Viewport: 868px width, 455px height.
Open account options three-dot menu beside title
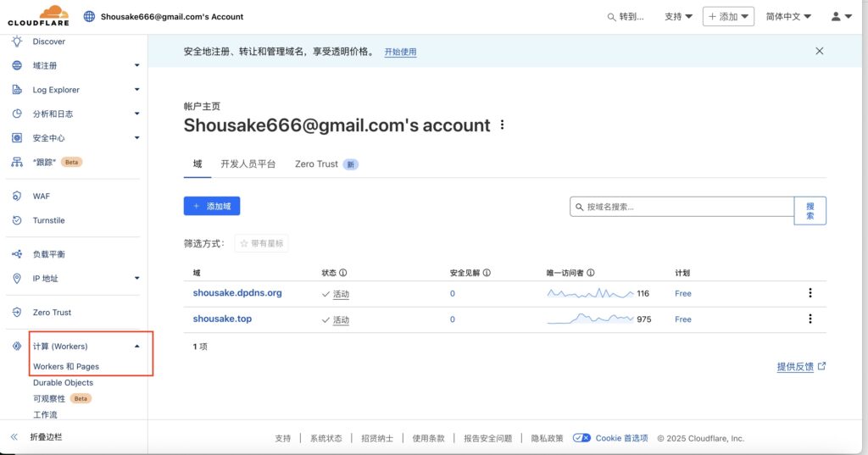click(x=502, y=125)
